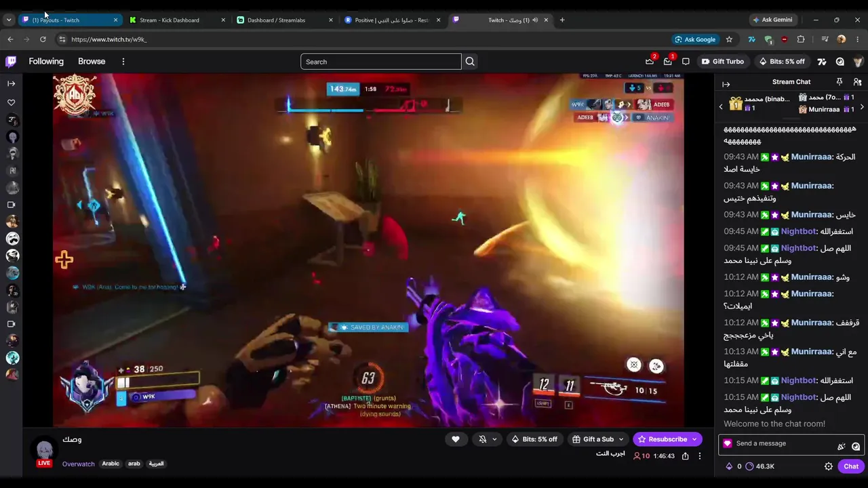This screenshot has width=868, height=488.
Task: Click the browser address bar URL
Action: click(109, 39)
